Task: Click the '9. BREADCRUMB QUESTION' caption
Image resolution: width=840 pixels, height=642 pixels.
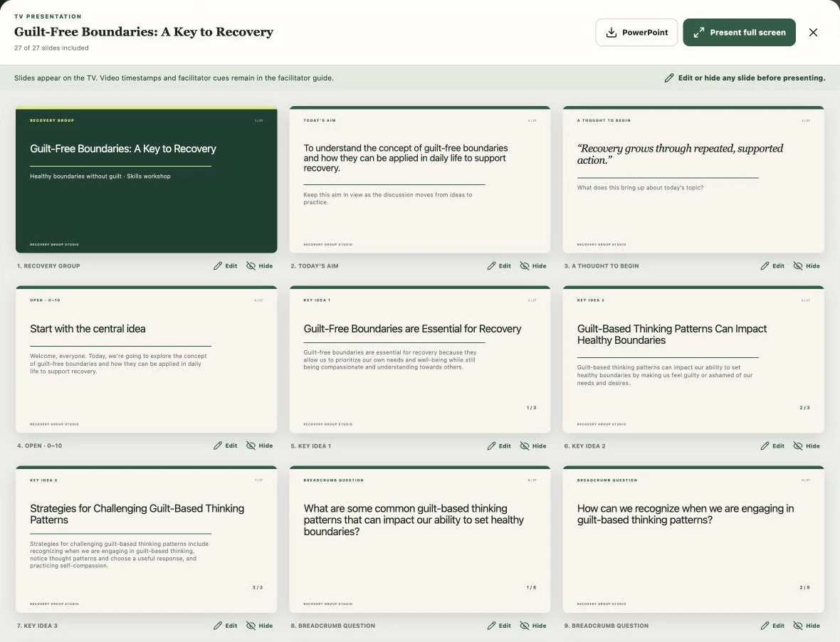Action: click(607, 626)
